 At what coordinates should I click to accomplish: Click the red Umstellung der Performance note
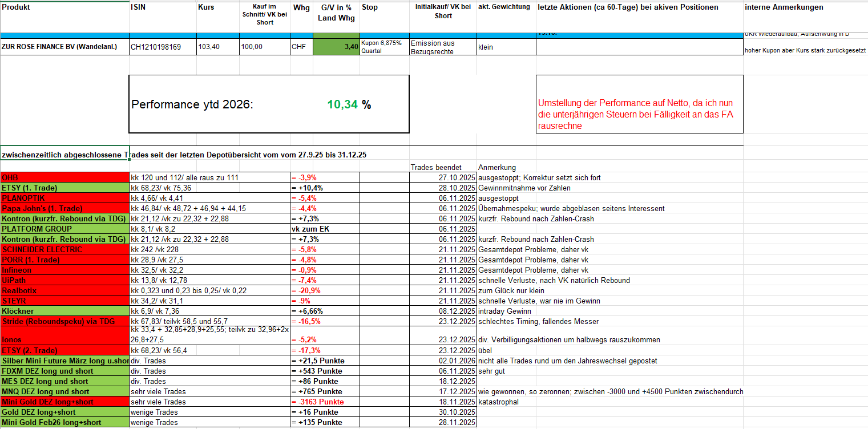pos(639,114)
